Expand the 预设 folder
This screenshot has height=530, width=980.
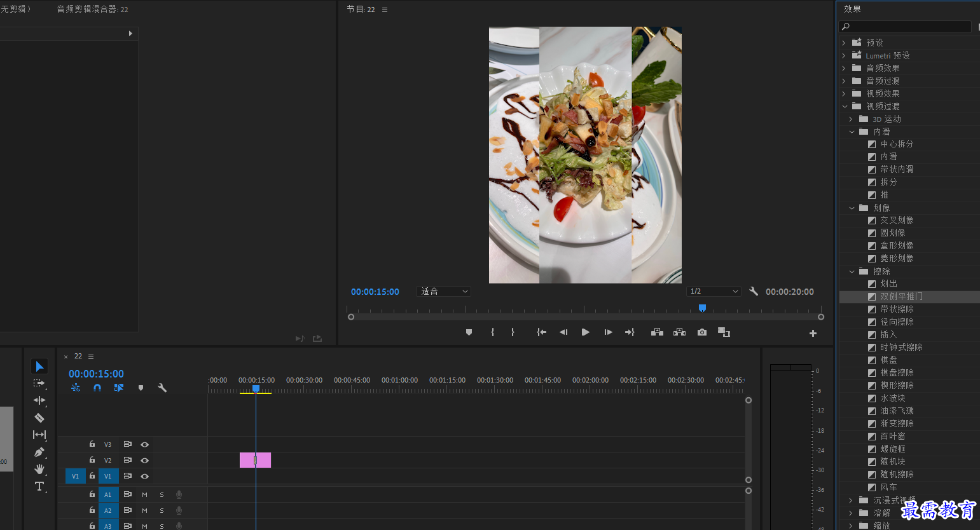tap(844, 43)
